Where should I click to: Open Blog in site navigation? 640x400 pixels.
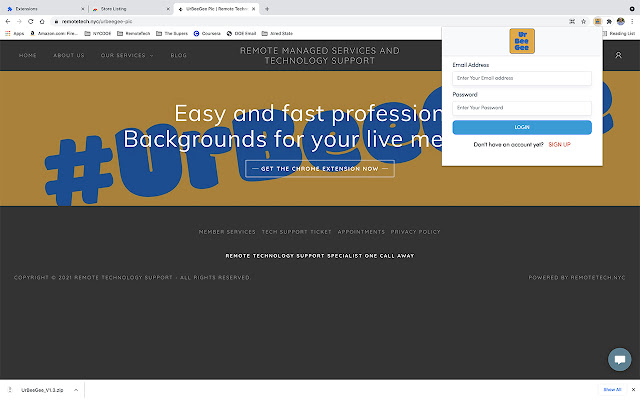179,55
